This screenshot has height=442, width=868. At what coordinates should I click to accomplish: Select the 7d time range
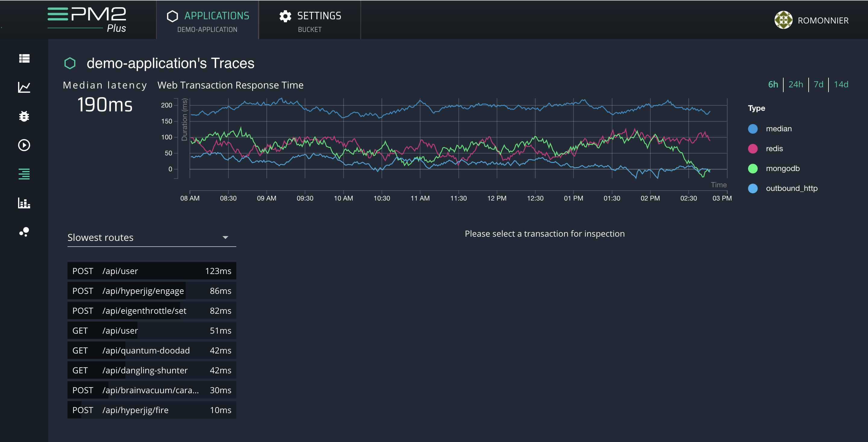pos(818,85)
